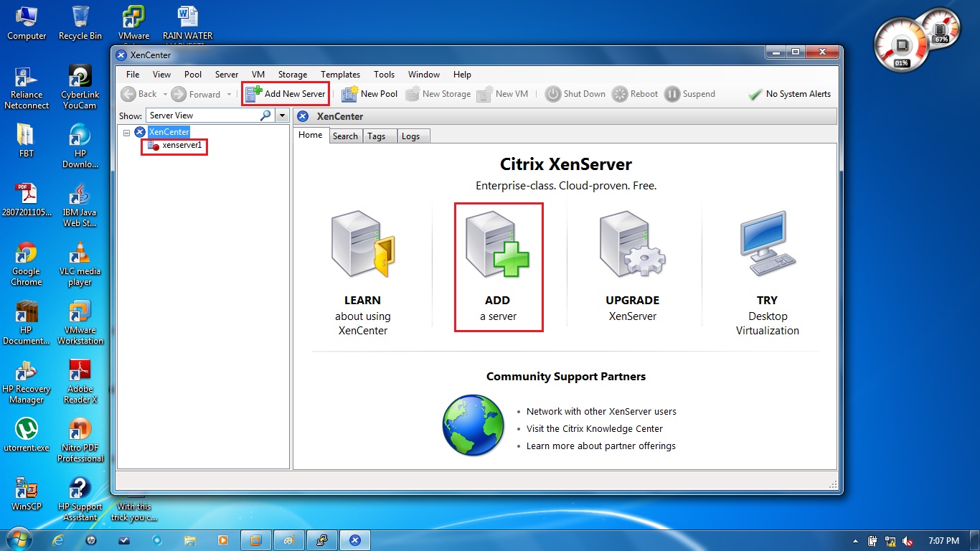
Task: Select xenserver1 in the server tree
Action: [182, 145]
